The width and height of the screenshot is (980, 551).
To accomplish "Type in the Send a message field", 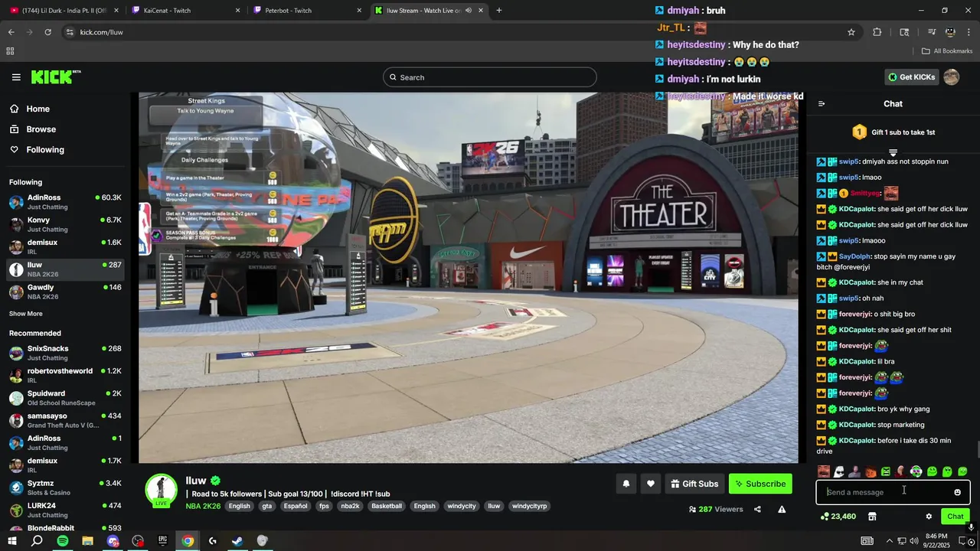I will 885,492.
